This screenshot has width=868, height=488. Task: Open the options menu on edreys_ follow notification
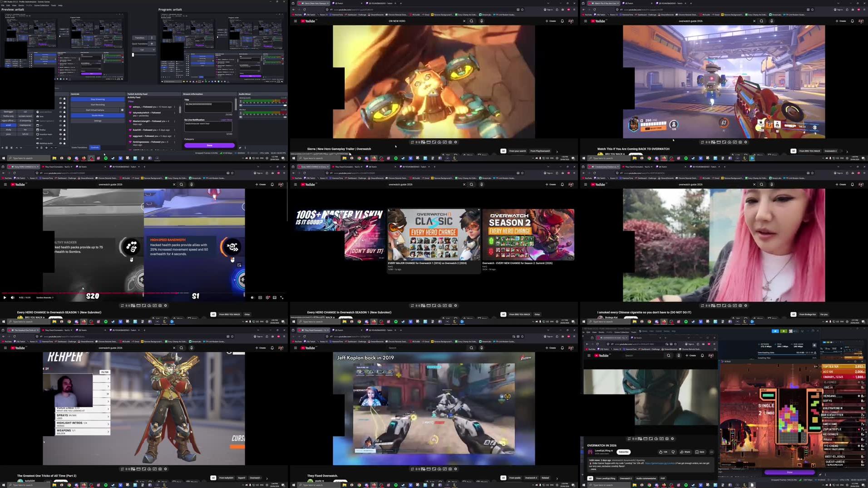tap(174, 107)
